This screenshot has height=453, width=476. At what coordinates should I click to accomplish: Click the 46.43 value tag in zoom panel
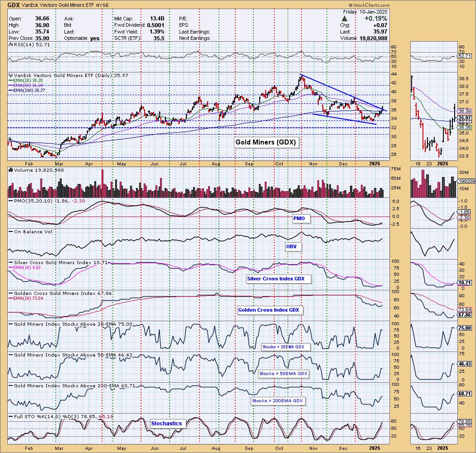click(x=465, y=364)
